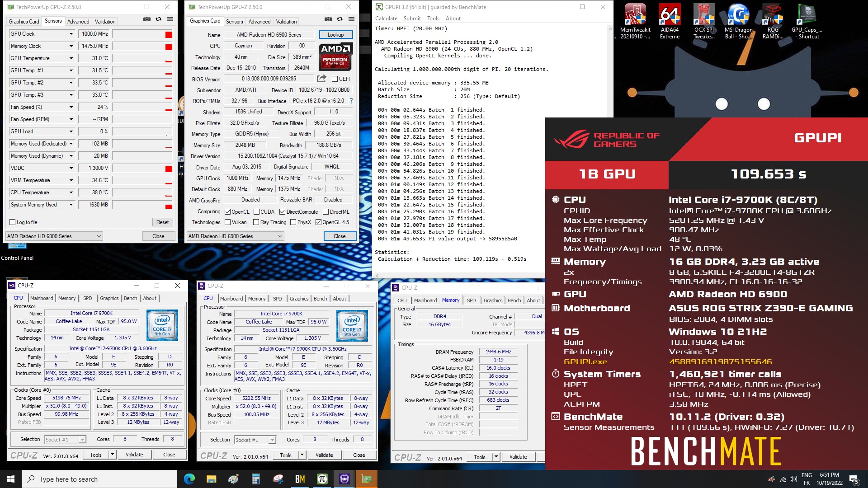Click Memory Clock sensor graph bar
This screenshot has height=488, width=868.
(142, 46)
